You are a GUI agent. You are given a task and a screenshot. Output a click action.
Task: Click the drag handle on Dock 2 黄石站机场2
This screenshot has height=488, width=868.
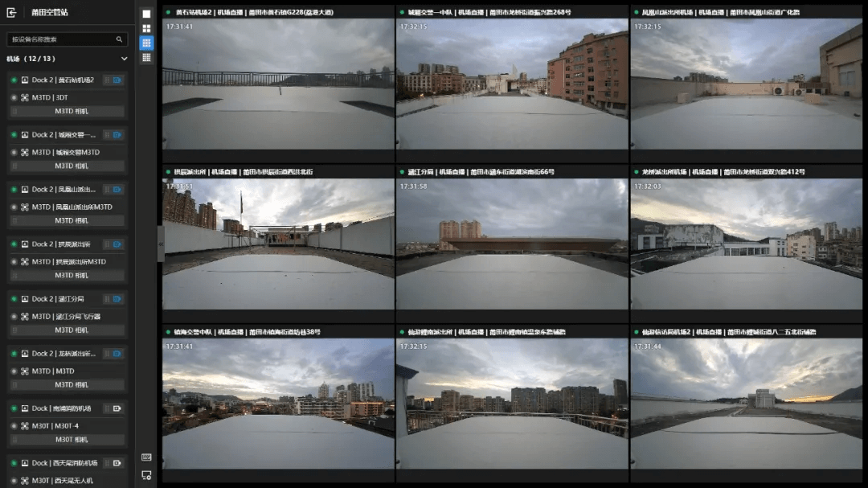click(106, 80)
